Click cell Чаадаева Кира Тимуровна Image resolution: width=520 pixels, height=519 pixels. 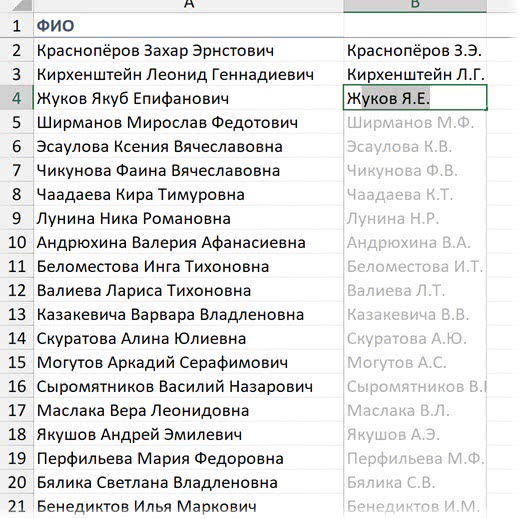click(x=188, y=194)
